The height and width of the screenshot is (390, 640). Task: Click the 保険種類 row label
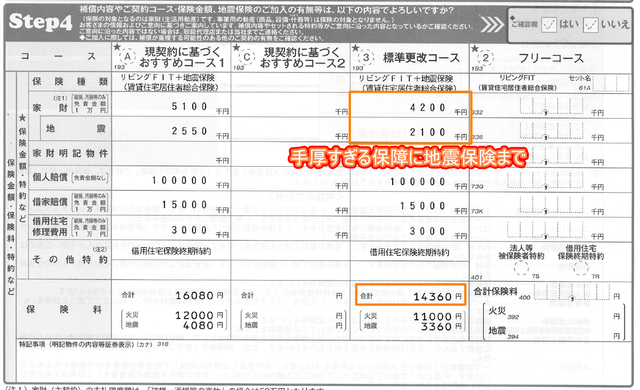point(70,82)
